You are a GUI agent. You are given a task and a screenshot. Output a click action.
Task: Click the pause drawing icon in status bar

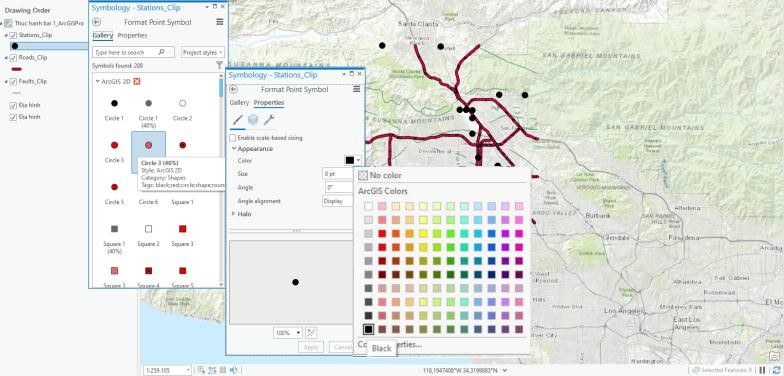click(762, 370)
